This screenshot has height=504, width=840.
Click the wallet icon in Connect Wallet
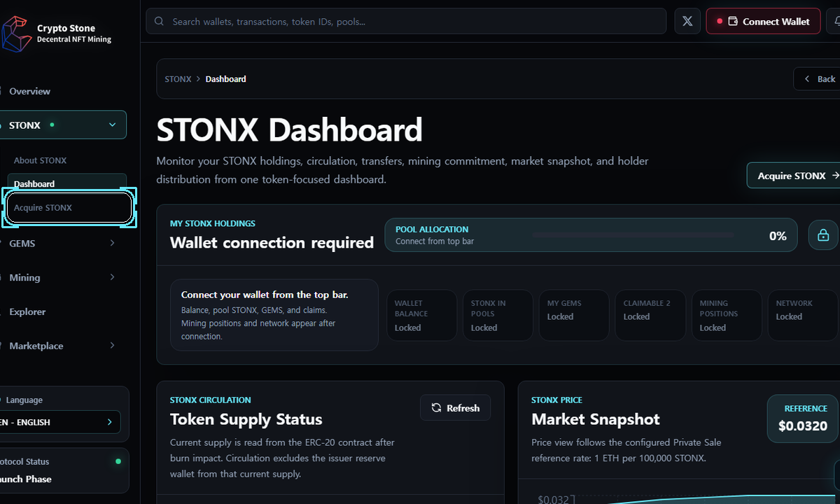coord(733,22)
